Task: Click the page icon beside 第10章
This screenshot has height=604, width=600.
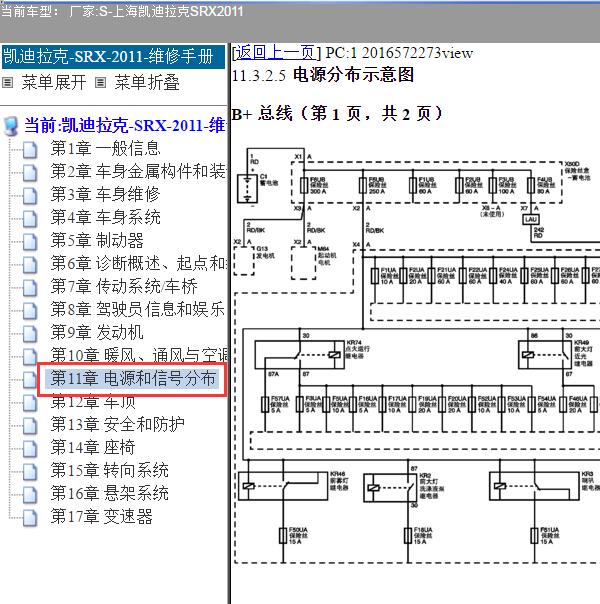Action: pos(30,357)
